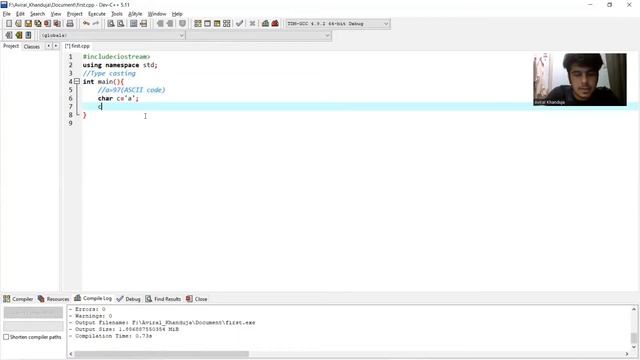Click the Compile & Run toolbar icon

point(217,24)
